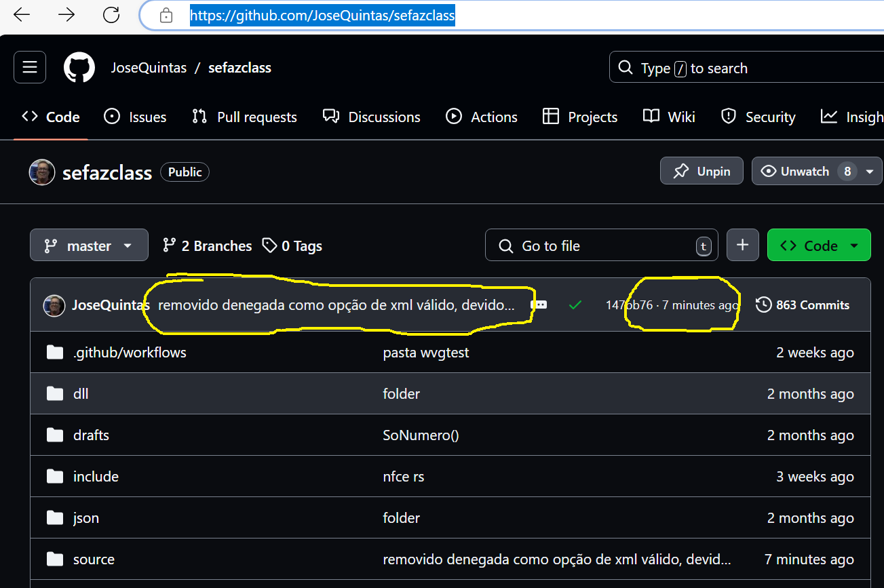Reload the page with refresh icon
This screenshot has height=588, width=884.
[111, 15]
